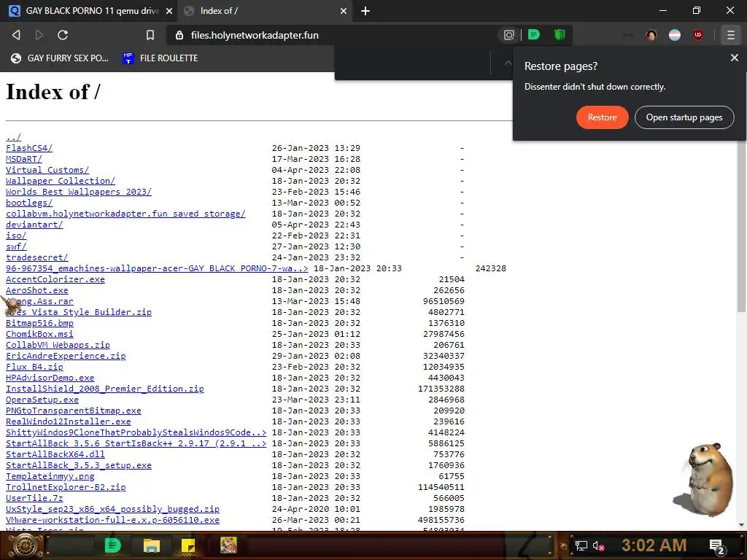The image size is (747, 560).
Task: Close the Restore pages popup
Action: (734, 58)
